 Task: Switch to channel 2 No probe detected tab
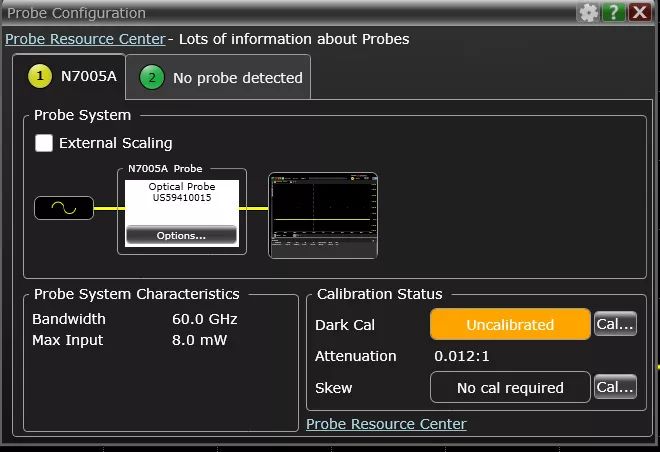point(218,77)
